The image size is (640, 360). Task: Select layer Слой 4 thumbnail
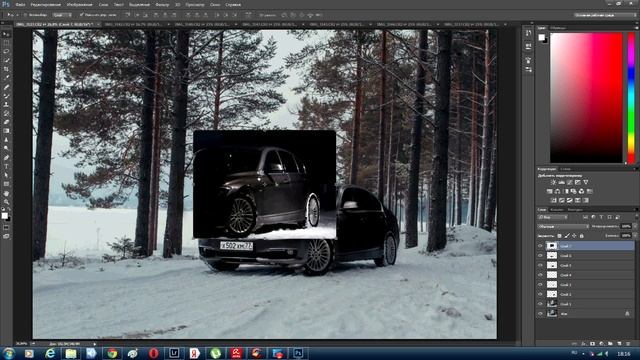pos(552,275)
